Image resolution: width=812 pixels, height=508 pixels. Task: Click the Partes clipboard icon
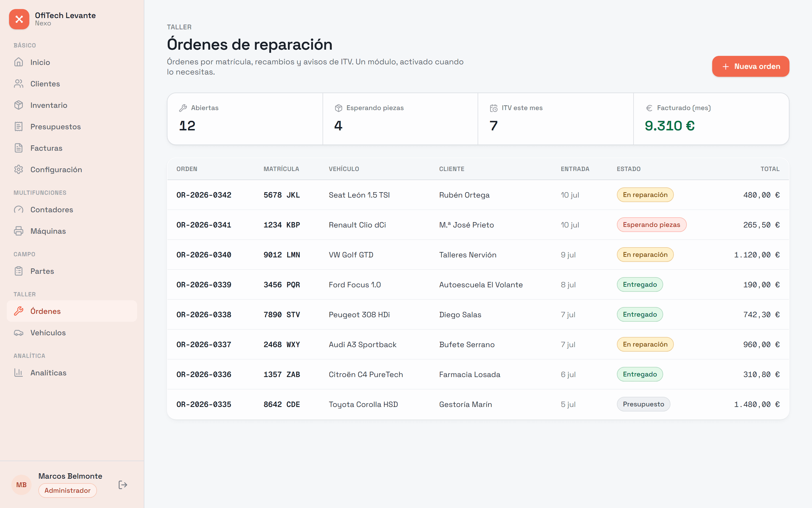click(x=19, y=271)
